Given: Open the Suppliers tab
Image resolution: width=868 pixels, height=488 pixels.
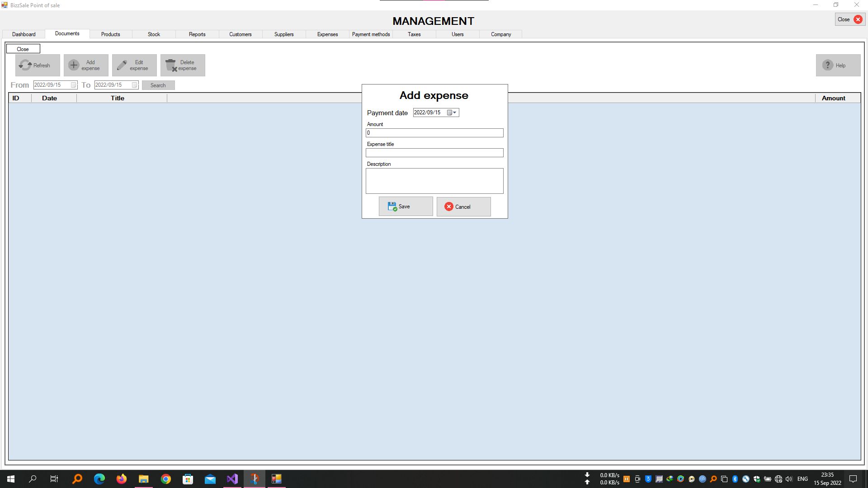Looking at the screenshot, I should point(284,34).
